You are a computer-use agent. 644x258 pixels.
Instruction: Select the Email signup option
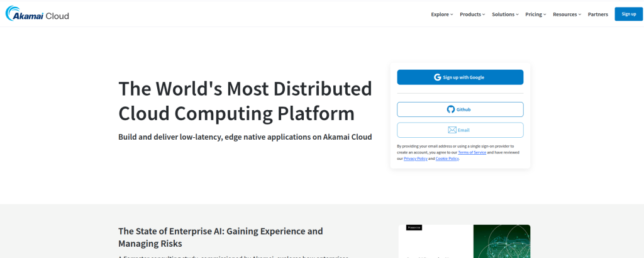point(460,130)
